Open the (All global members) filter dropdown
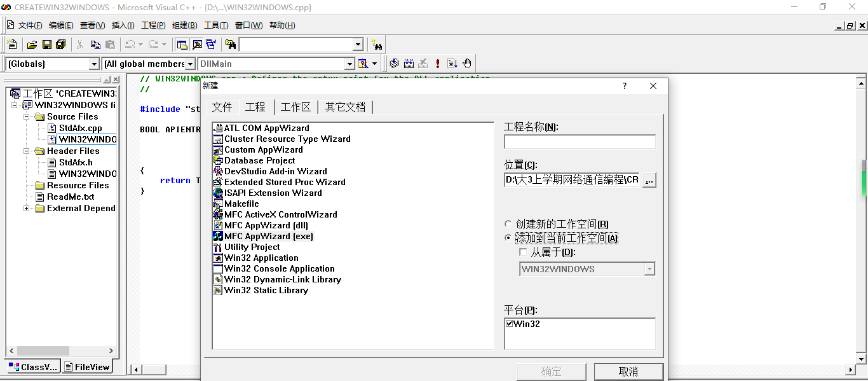This screenshot has height=381, width=868. 190,64
